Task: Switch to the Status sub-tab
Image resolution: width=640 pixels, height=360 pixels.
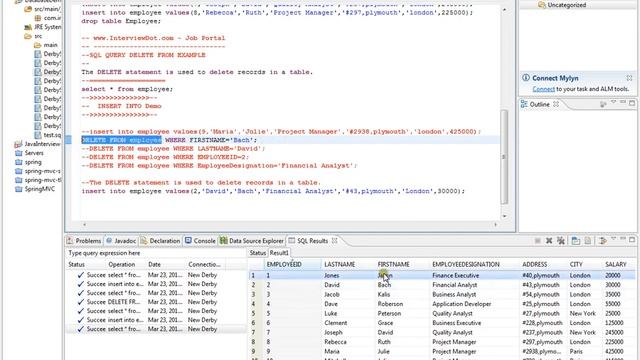Action: point(258,253)
